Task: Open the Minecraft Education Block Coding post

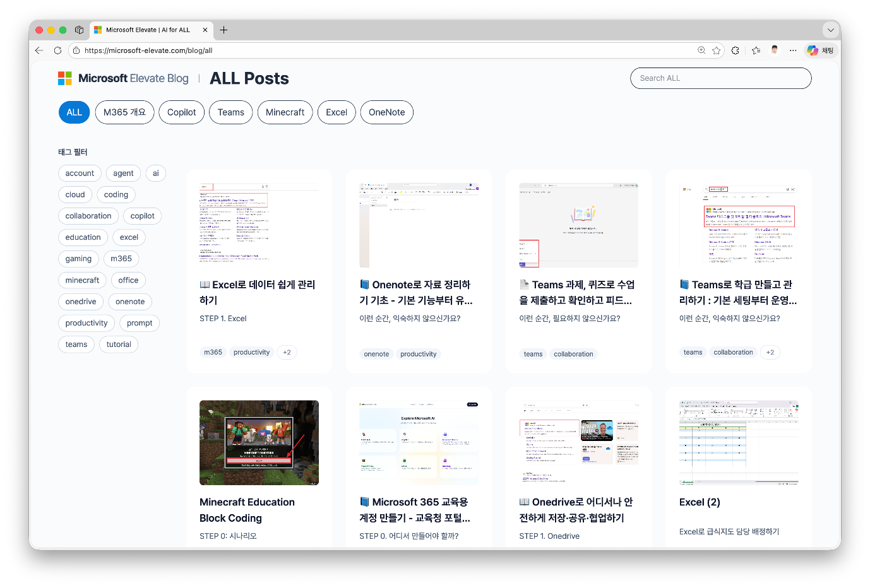Action: tap(247, 510)
